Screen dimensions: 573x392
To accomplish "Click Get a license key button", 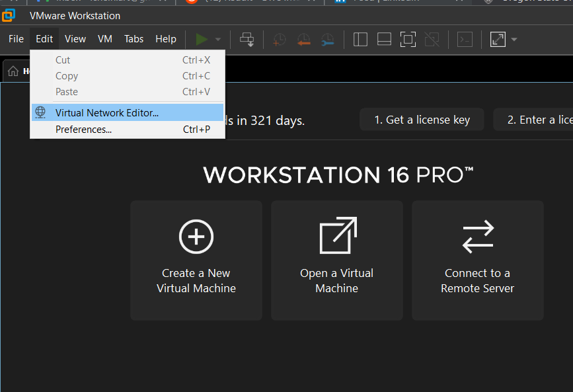I will [422, 120].
